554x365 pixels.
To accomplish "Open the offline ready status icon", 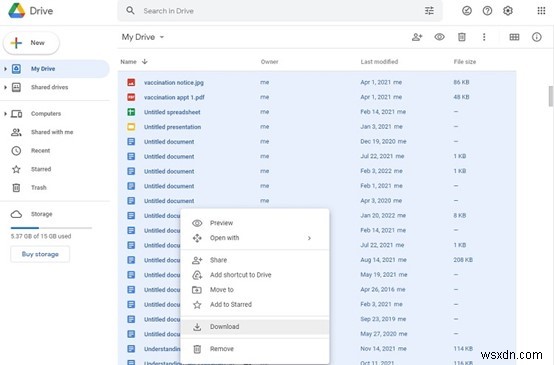I will tap(467, 11).
